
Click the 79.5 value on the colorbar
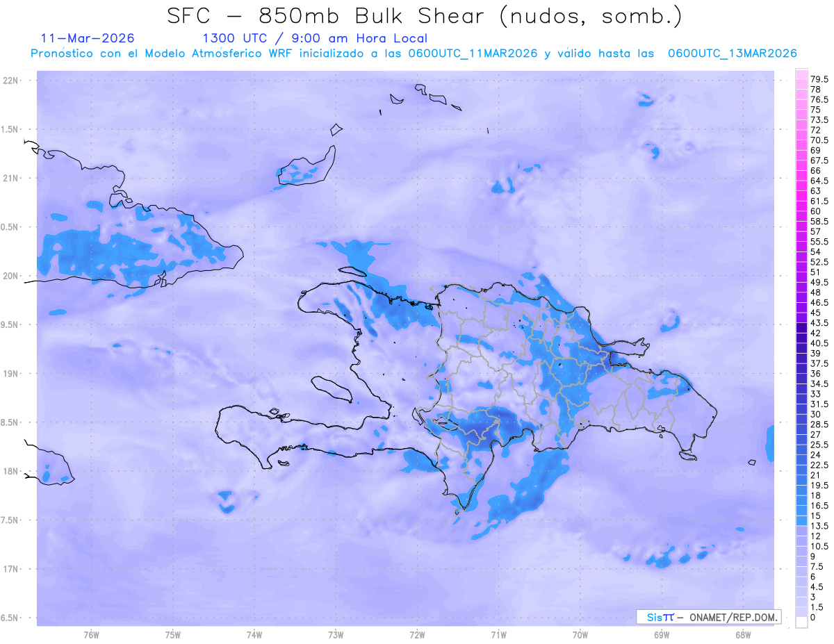click(819, 80)
